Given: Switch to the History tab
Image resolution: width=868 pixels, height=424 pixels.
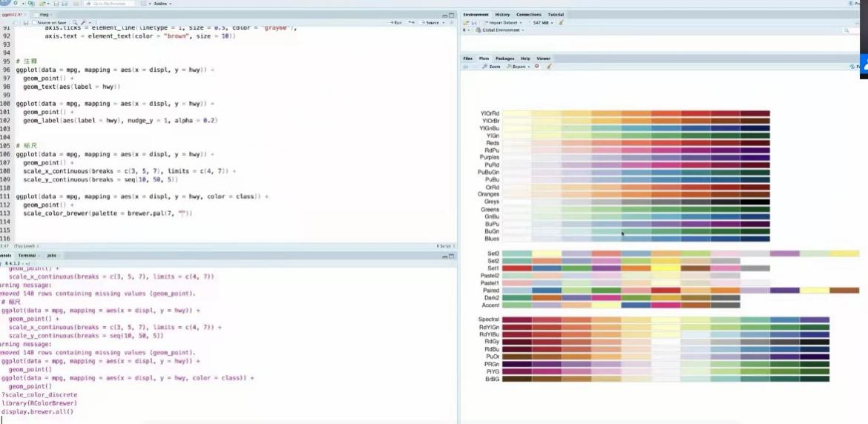Looking at the screenshot, I should [502, 14].
